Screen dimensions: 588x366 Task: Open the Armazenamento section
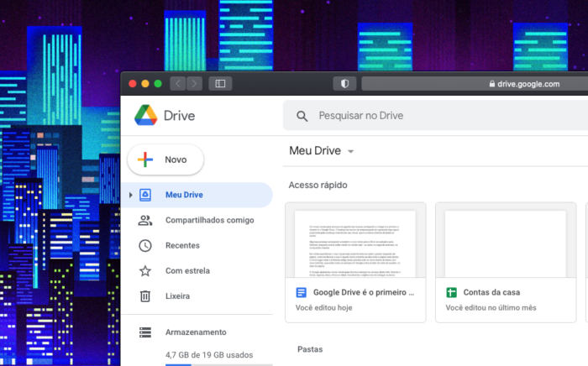(197, 332)
